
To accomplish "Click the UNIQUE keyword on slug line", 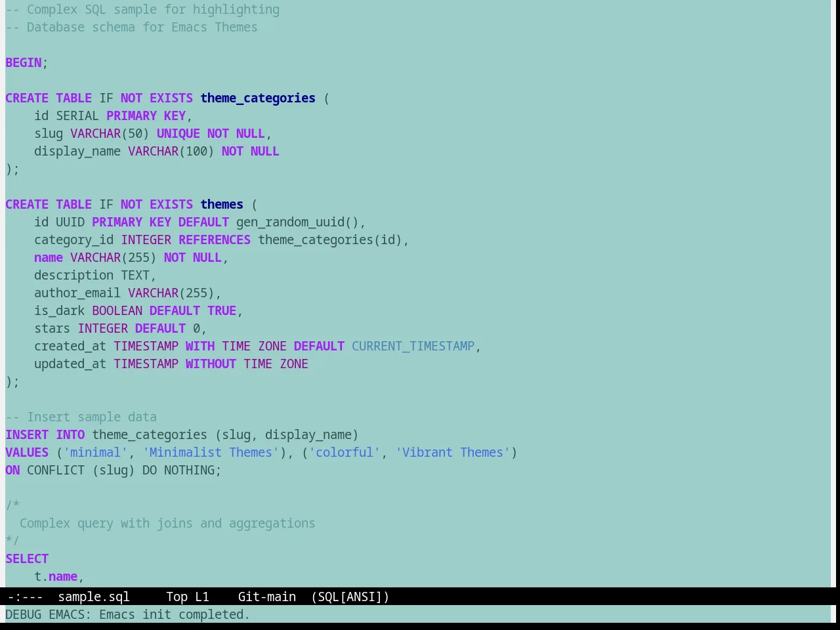I will 178,133.
